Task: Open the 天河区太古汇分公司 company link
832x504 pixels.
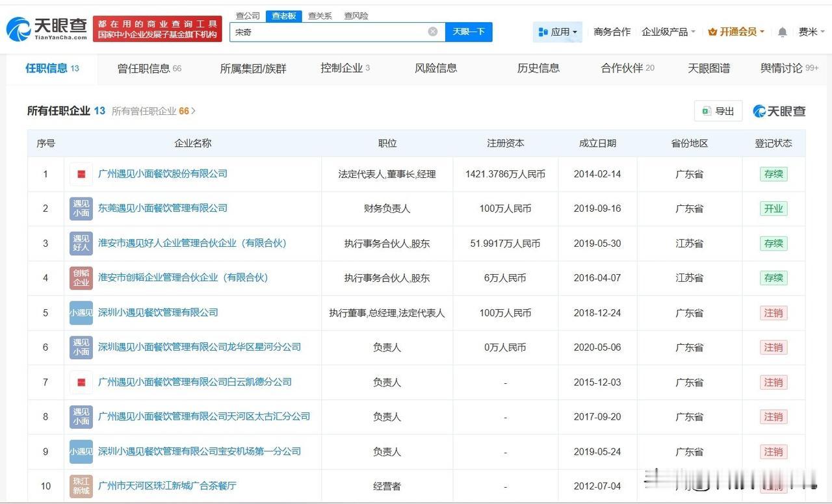Action: tap(204, 416)
